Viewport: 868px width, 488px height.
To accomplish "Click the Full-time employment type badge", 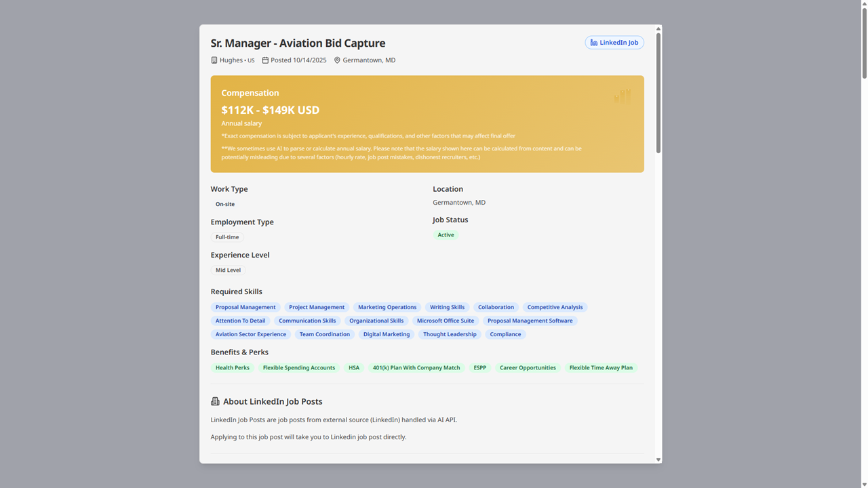I will point(226,237).
